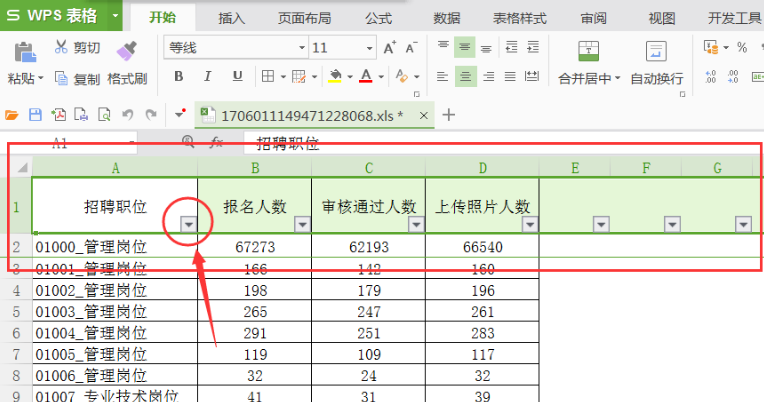Image resolution: width=764 pixels, height=402 pixels.
Task: Switch to the 表格样式 tab
Action: pyautogui.click(x=520, y=19)
